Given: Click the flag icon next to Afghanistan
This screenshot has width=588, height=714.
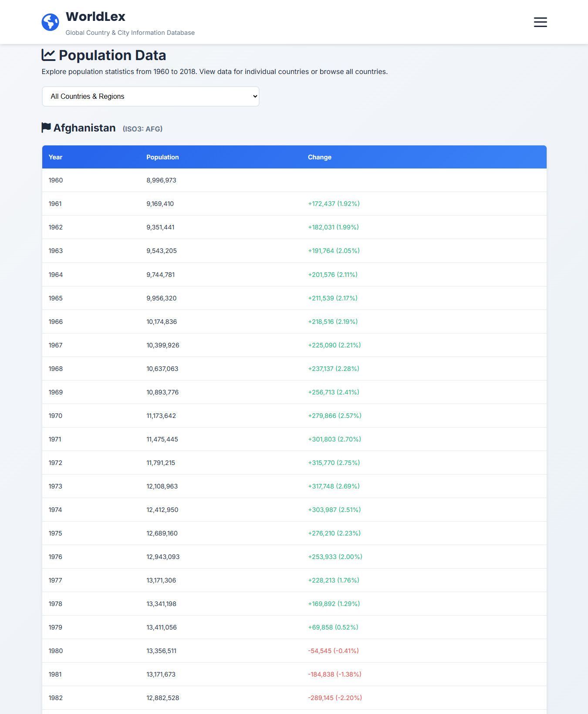Looking at the screenshot, I should (x=46, y=127).
